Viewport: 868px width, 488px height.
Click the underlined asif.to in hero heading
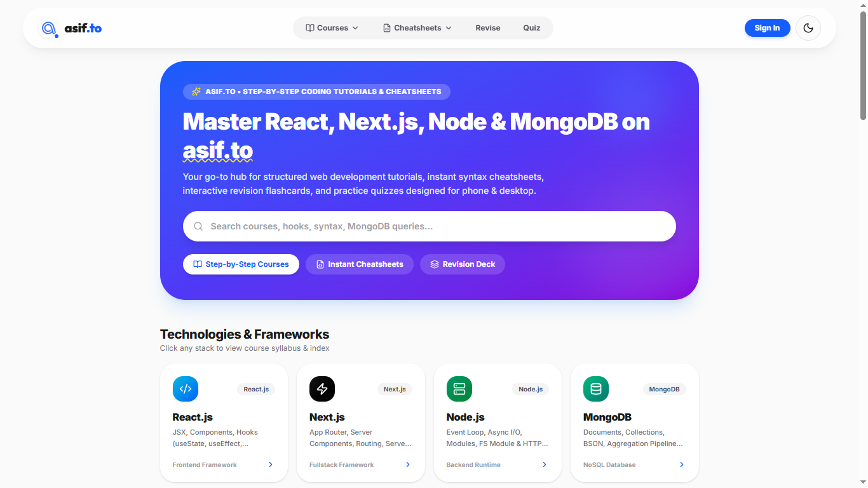pyautogui.click(x=218, y=151)
